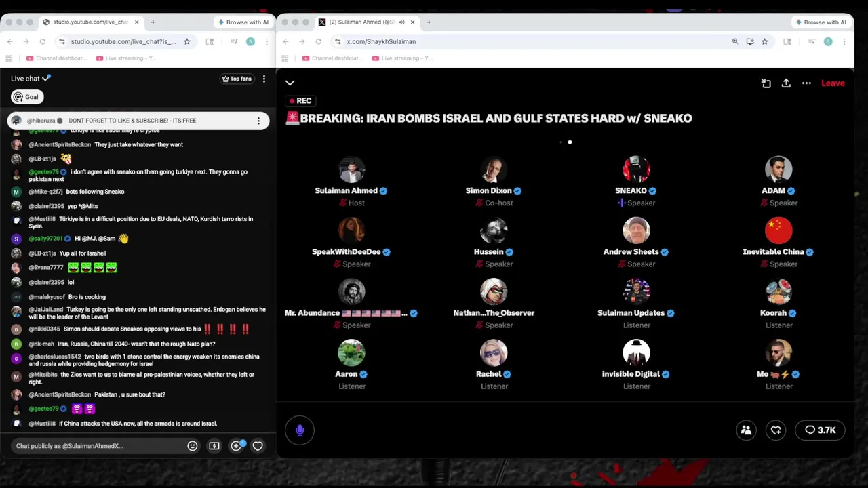This screenshot has width=868, height=488.
Task: Open Chrome profile avatar in X window
Action: click(x=828, y=42)
